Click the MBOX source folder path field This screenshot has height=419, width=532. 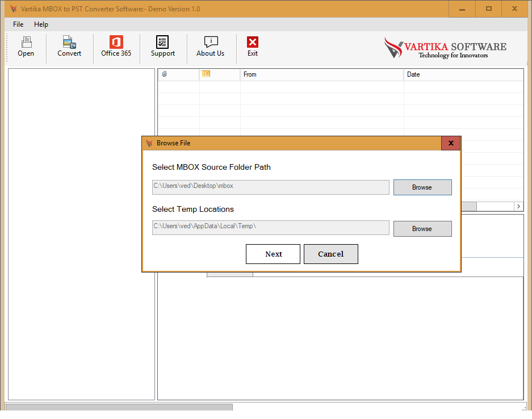click(x=270, y=187)
